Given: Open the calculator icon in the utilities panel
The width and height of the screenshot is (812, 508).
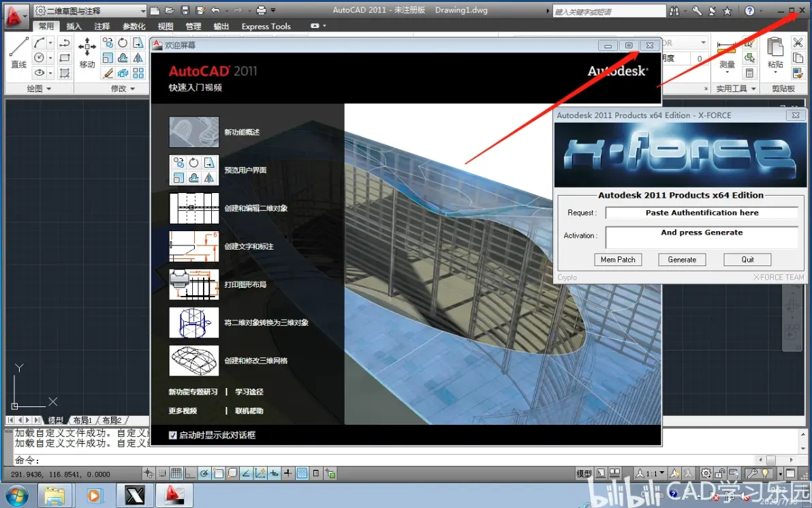Looking at the screenshot, I should (x=749, y=73).
